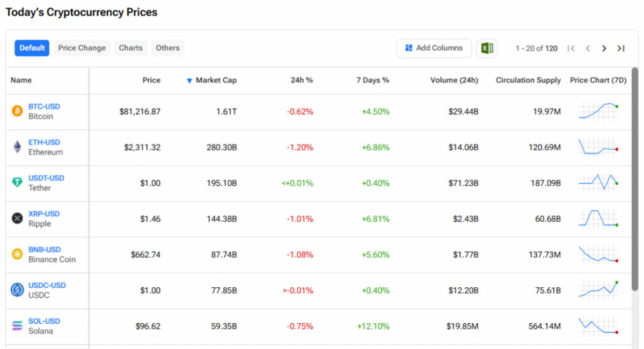This screenshot has height=349, width=644.
Task: Click Solana price $96.62
Action: pyautogui.click(x=148, y=326)
